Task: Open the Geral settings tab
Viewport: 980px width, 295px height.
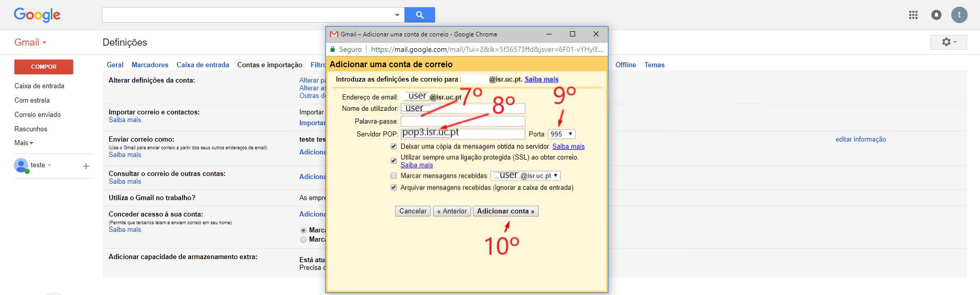Action: click(x=115, y=65)
